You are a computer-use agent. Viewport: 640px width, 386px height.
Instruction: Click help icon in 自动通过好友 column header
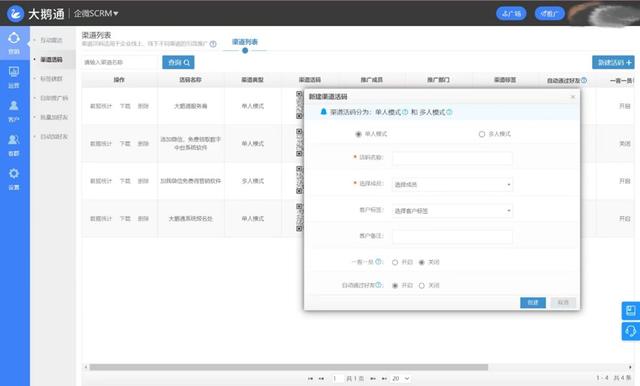584,80
